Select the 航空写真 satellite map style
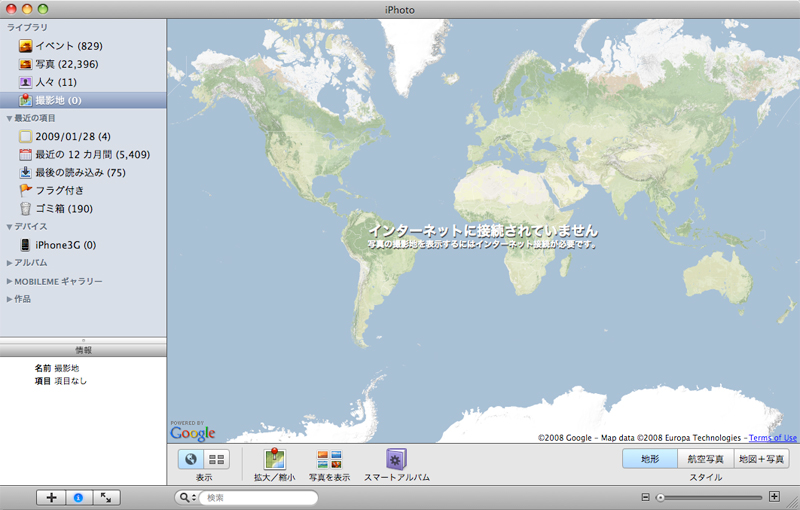This screenshot has height=510, width=800. pos(706,459)
